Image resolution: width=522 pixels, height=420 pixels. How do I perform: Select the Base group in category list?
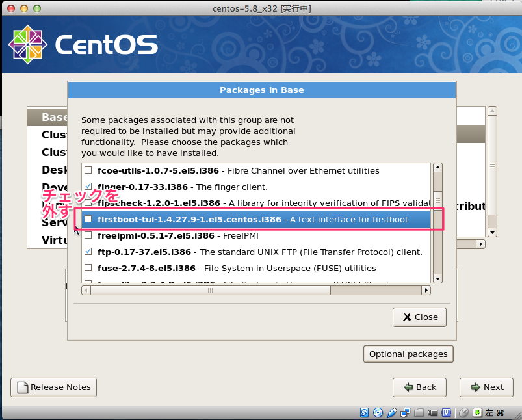pyautogui.click(x=47, y=117)
